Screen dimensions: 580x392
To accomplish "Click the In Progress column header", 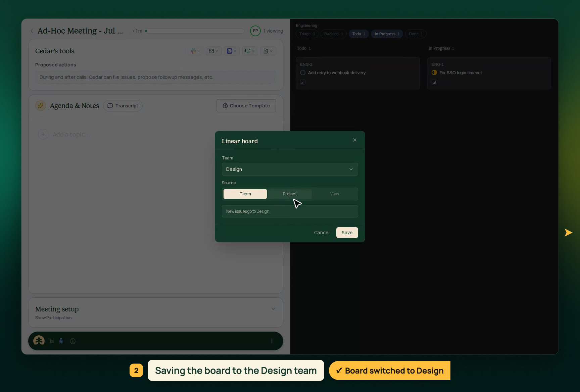I will click(x=441, y=48).
